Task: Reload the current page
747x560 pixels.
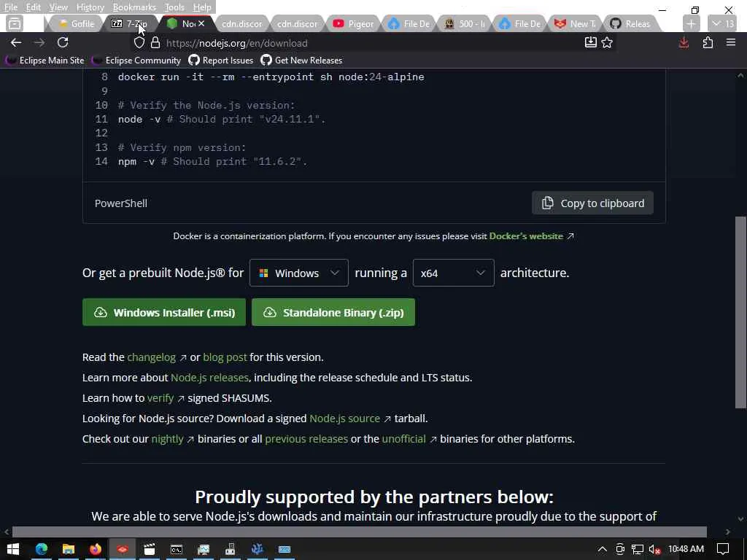Action: pos(63,43)
